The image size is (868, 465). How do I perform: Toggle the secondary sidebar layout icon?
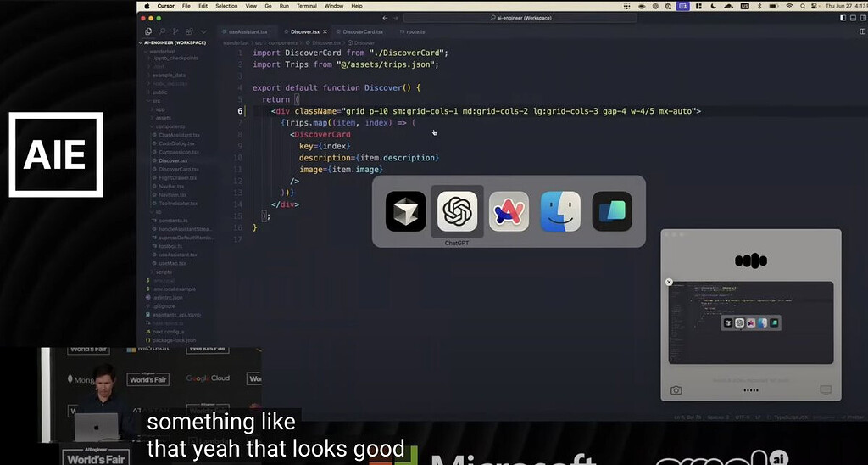862,18
